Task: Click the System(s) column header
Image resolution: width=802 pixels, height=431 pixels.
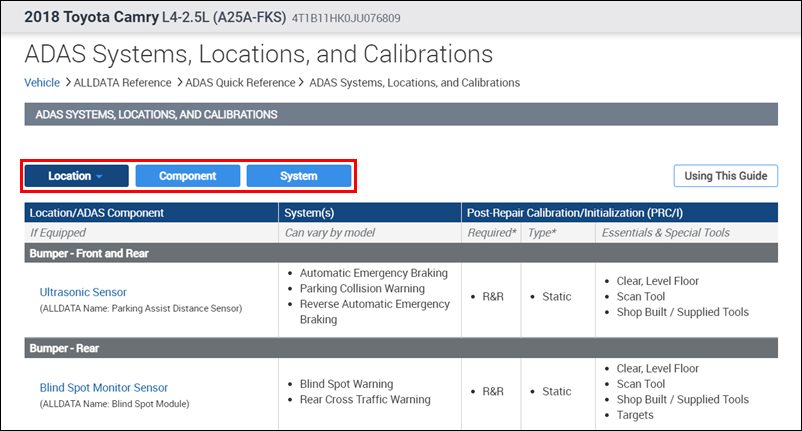Action: click(370, 213)
